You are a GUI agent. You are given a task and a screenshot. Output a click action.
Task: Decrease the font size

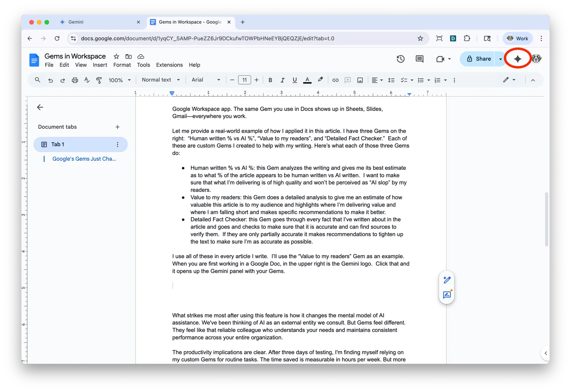[x=232, y=80]
